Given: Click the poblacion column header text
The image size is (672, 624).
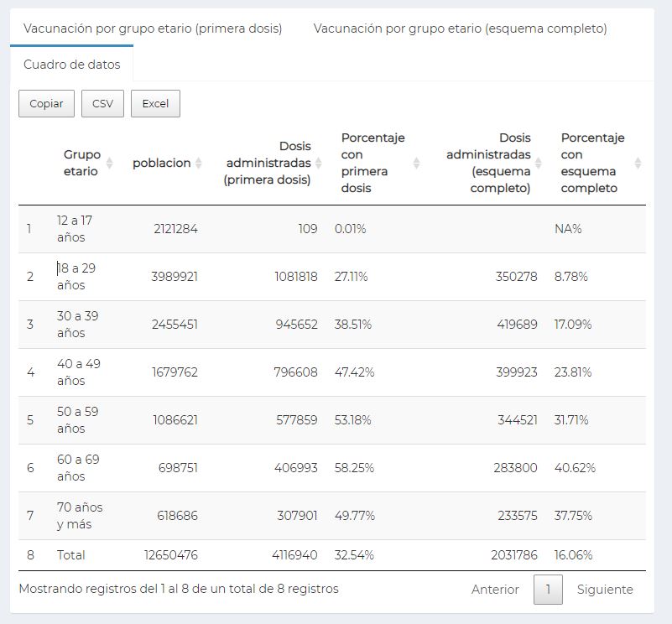Looking at the screenshot, I should (x=161, y=164).
